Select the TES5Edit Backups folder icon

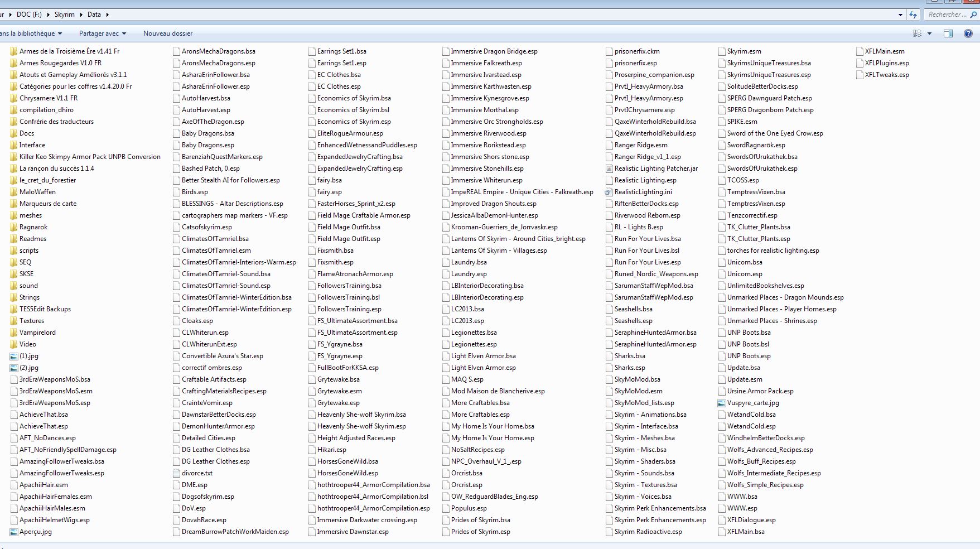pyautogui.click(x=14, y=309)
